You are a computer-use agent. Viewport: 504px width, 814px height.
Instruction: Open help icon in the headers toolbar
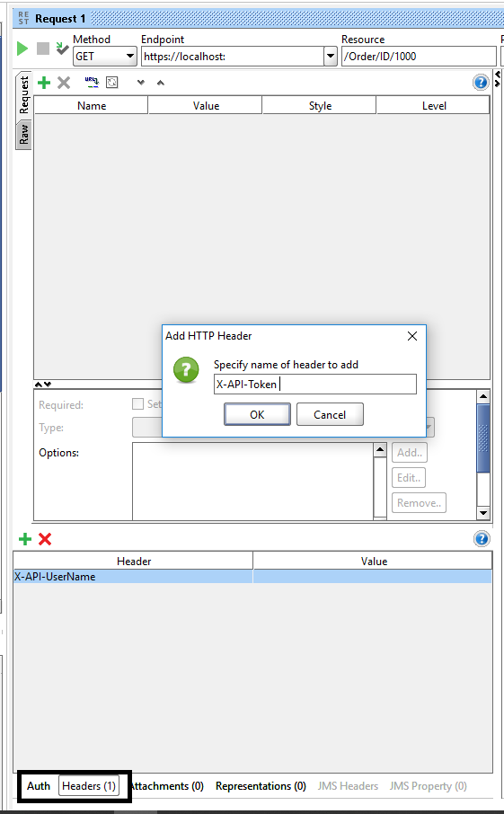click(x=482, y=539)
